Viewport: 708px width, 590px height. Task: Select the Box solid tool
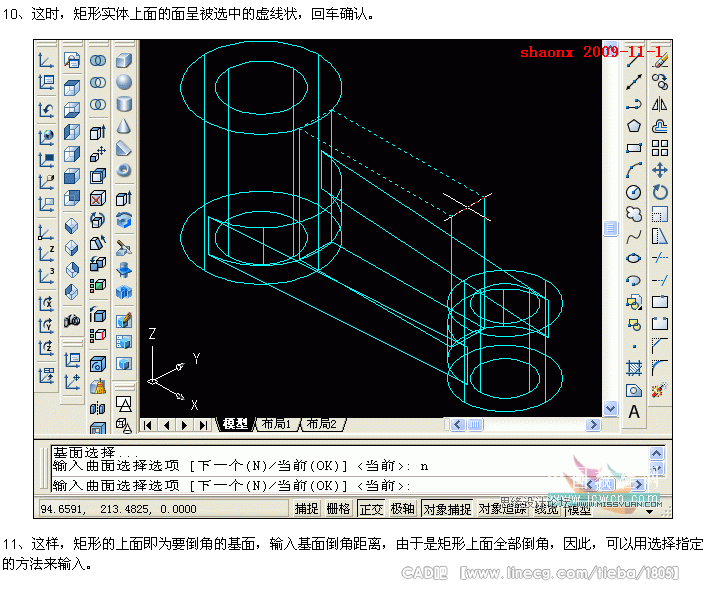pos(124,60)
